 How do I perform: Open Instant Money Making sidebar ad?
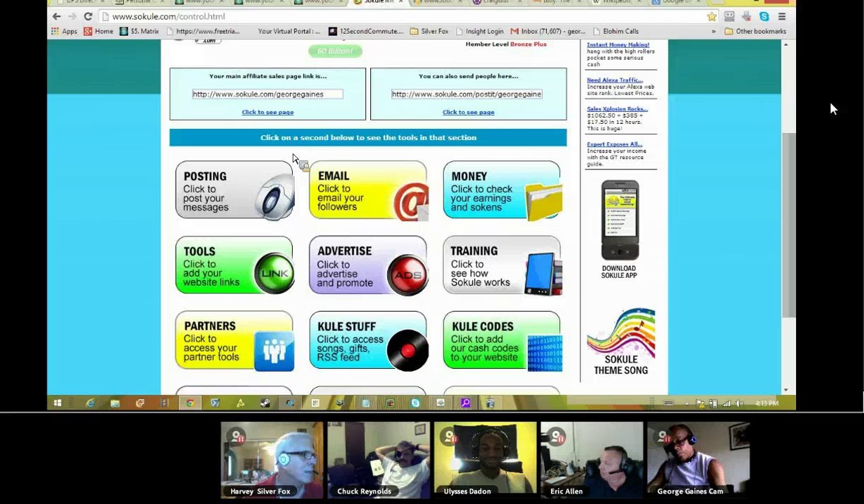618,45
